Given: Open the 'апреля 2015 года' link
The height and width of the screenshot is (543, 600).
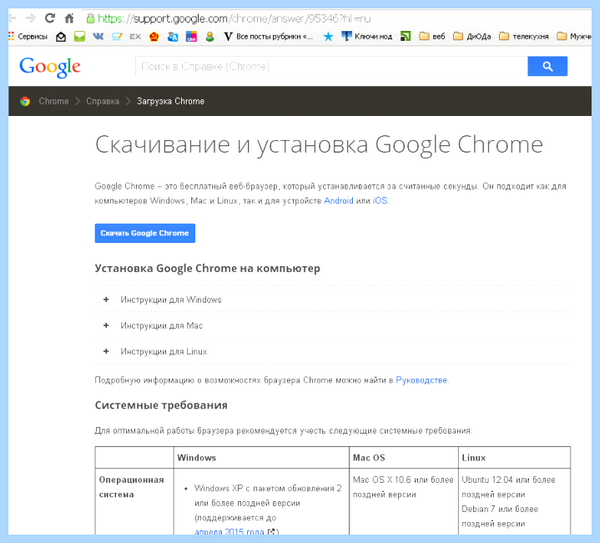Looking at the screenshot, I should click(x=229, y=532).
